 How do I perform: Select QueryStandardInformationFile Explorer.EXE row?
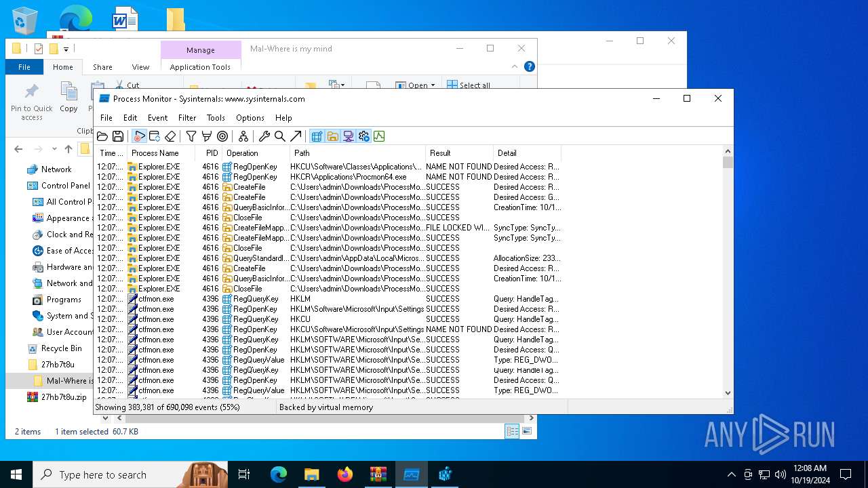click(x=328, y=258)
